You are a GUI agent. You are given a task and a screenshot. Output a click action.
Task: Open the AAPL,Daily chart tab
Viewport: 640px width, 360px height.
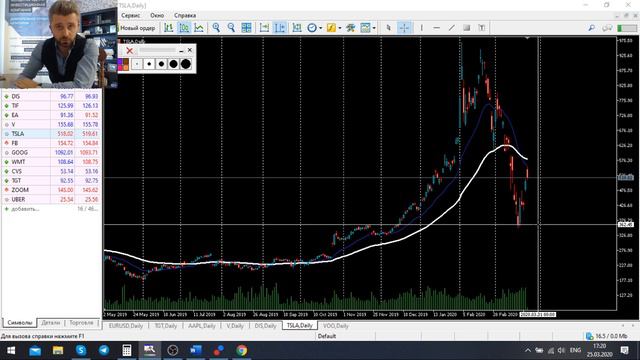pyautogui.click(x=202, y=326)
